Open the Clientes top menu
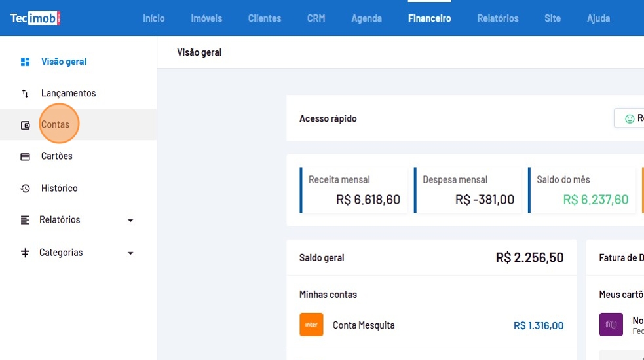 265,18
